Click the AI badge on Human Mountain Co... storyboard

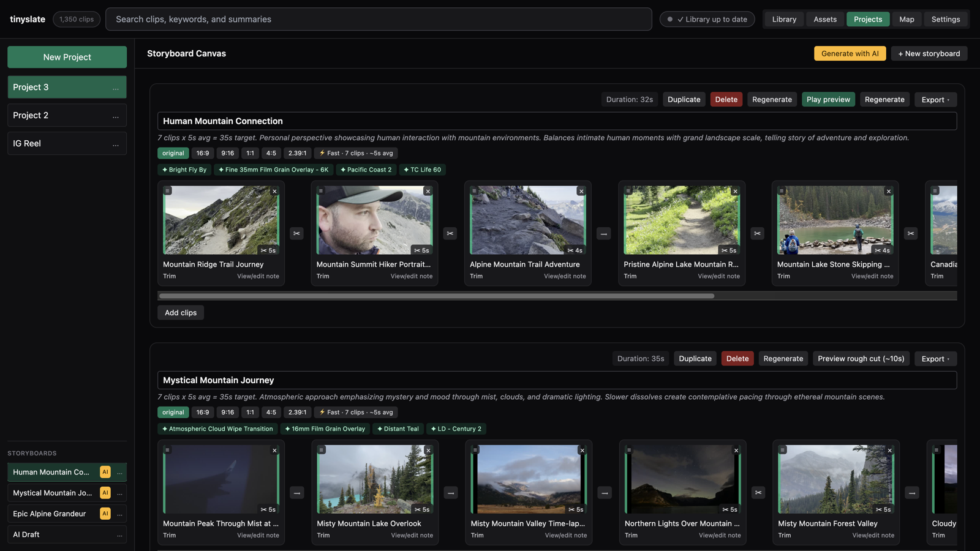[105, 472]
